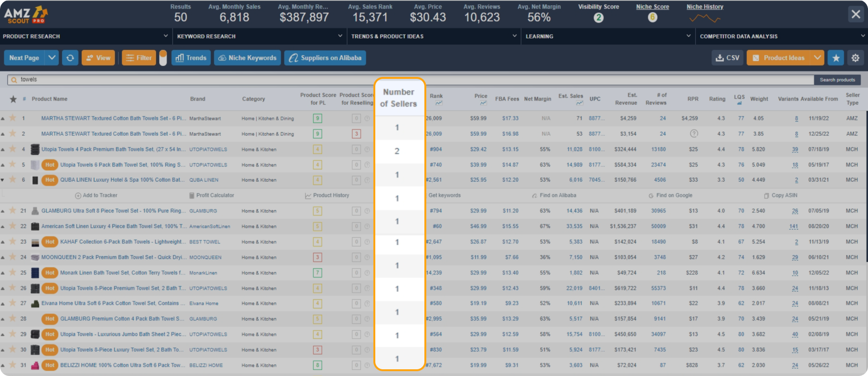Toggle favorite star for row 31 BELIZZI HOME

click(x=13, y=365)
